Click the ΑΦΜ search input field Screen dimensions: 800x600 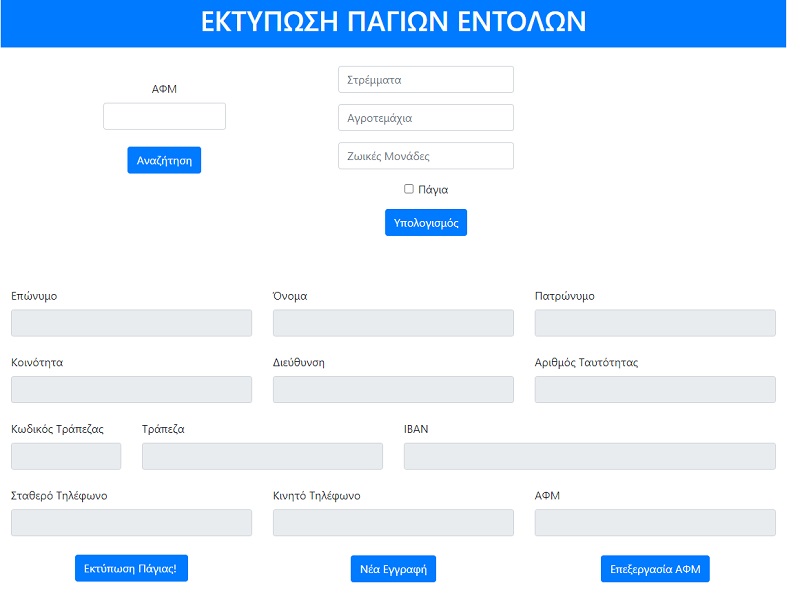coord(164,117)
